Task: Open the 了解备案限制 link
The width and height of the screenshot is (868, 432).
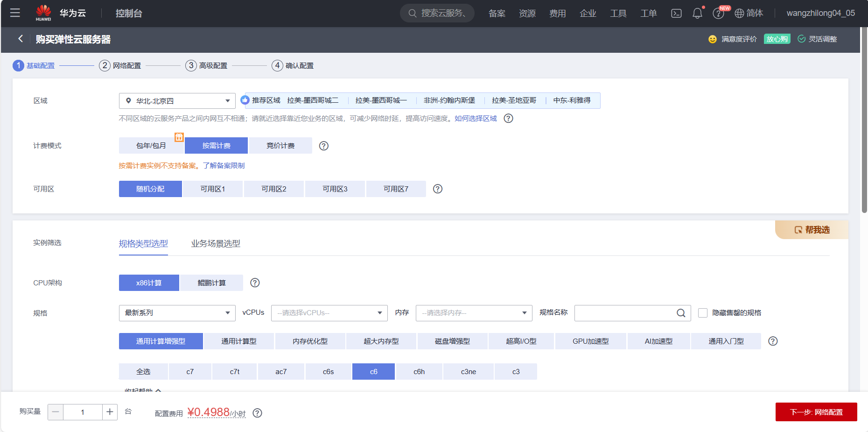Action: click(x=224, y=165)
